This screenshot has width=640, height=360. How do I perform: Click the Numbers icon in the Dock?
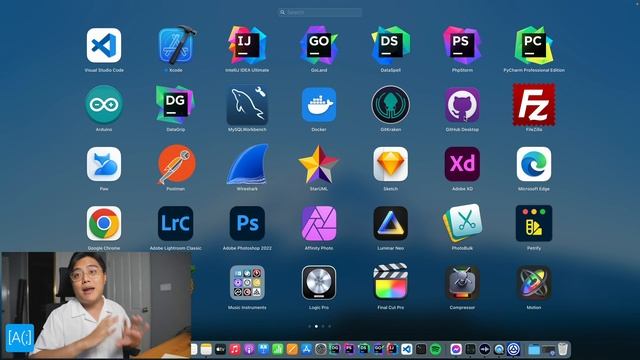pyautogui.click(x=278, y=349)
